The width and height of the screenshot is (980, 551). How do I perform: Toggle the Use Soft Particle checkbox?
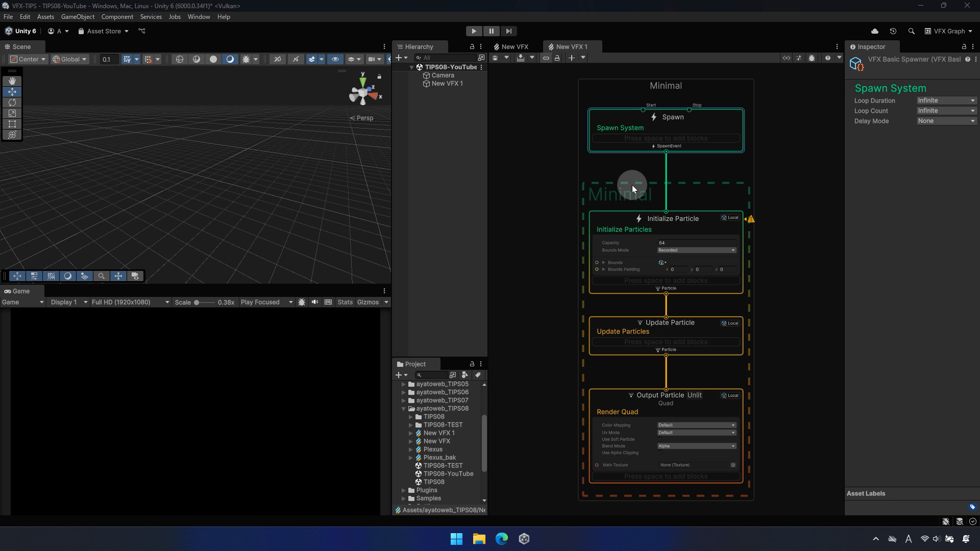[660, 439]
